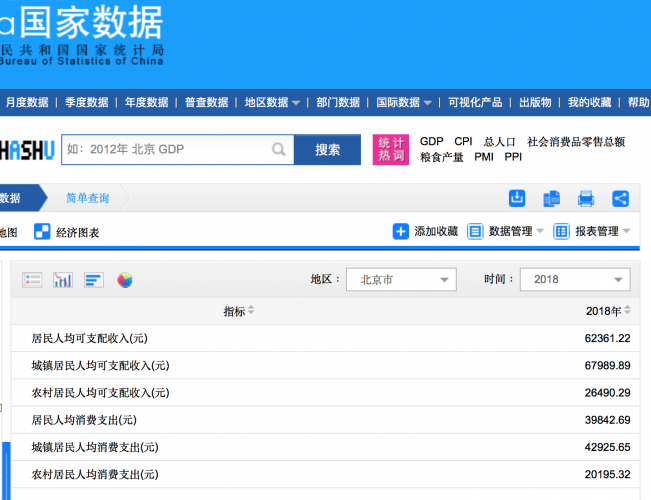Image resolution: width=651 pixels, height=500 pixels.
Task: Select the pie chart icon
Action: tap(125, 280)
